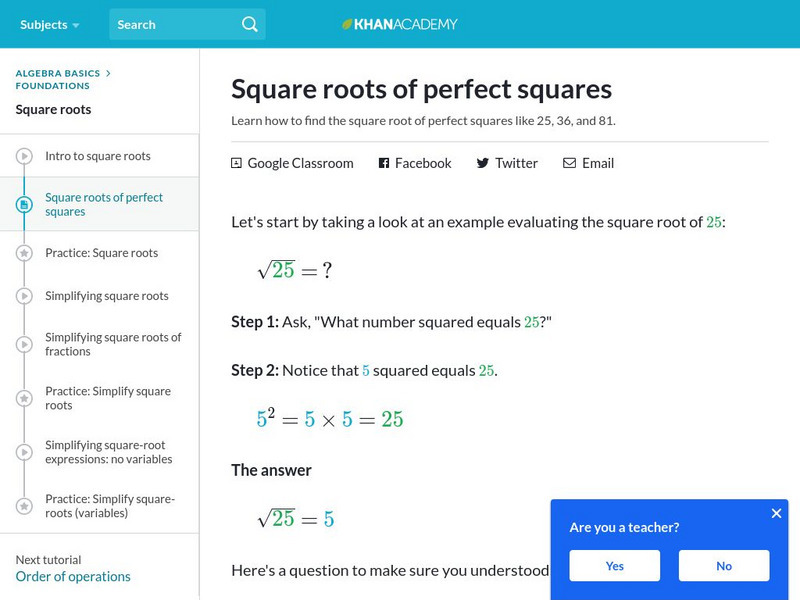
Task: Answer No to teacher prompt
Action: 724,566
